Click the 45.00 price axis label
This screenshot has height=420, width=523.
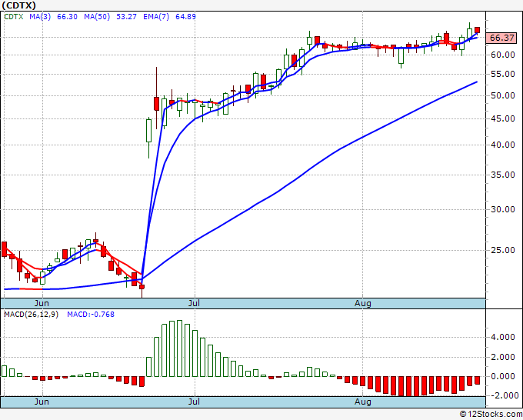[x=503, y=118]
